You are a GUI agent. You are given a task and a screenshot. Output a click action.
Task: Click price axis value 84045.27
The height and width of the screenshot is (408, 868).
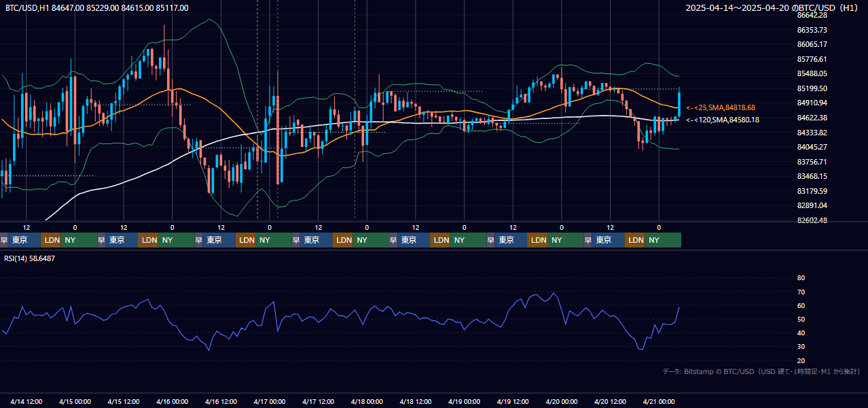pyautogui.click(x=812, y=147)
